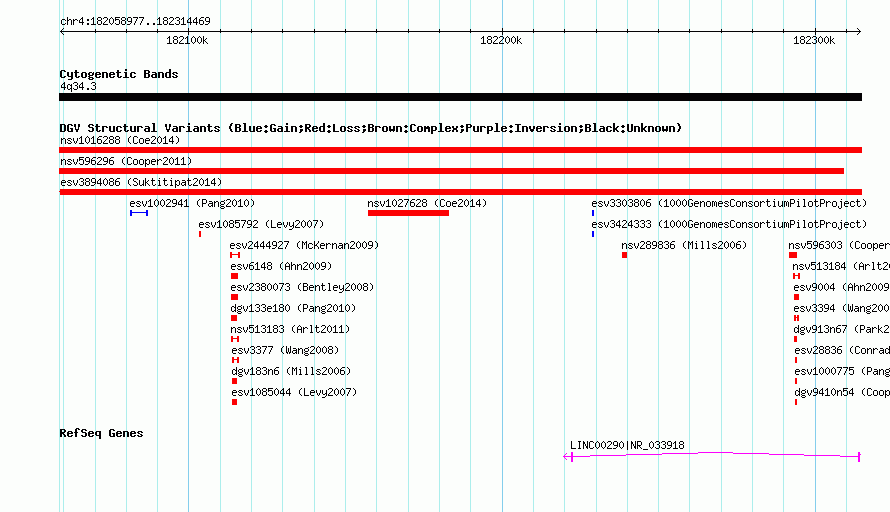The height and width of the screenshot is (512, 890).
Task: Select nsv289836 (Mills2006) label
Action: point(684,245)
